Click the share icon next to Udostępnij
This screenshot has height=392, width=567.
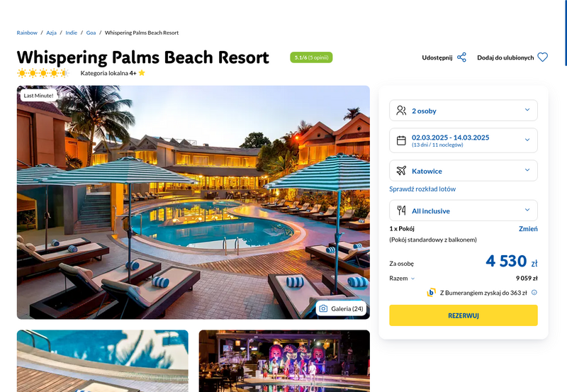(461, 57)
